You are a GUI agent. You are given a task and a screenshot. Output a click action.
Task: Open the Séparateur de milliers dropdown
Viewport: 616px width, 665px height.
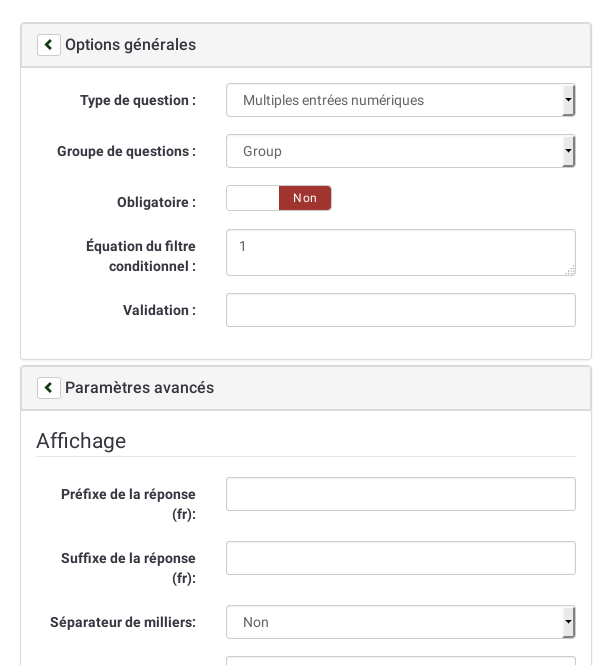pyautogui.click(x=400, y=622)
